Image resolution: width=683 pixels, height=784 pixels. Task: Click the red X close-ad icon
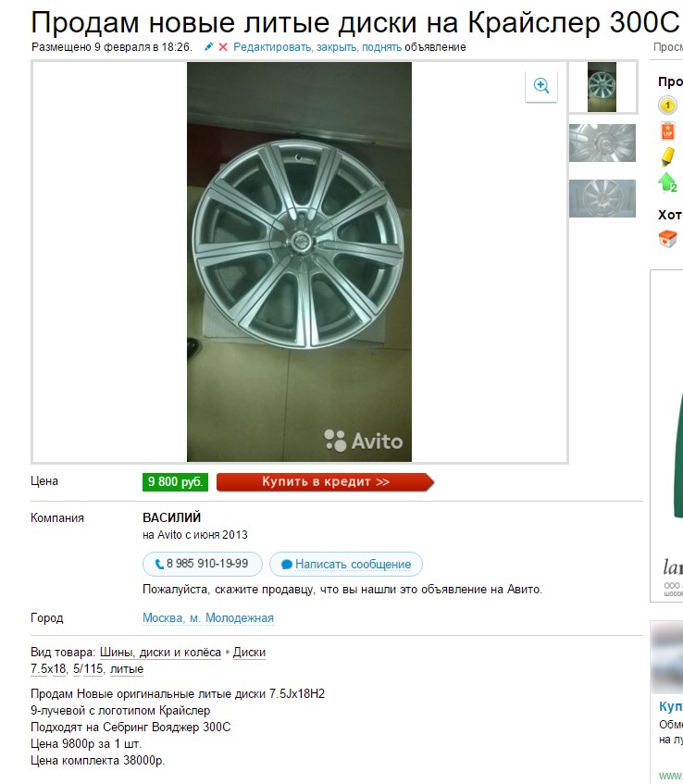click(x=223, y=47)
